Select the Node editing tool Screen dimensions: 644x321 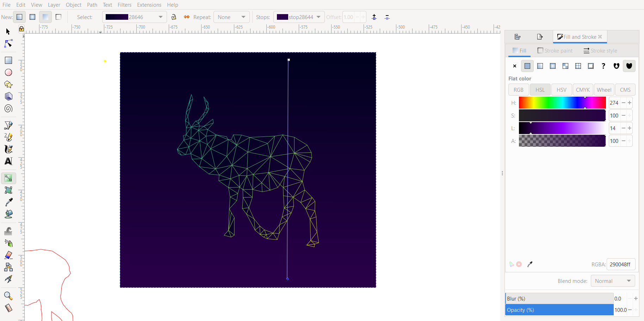tap(8, 43)
